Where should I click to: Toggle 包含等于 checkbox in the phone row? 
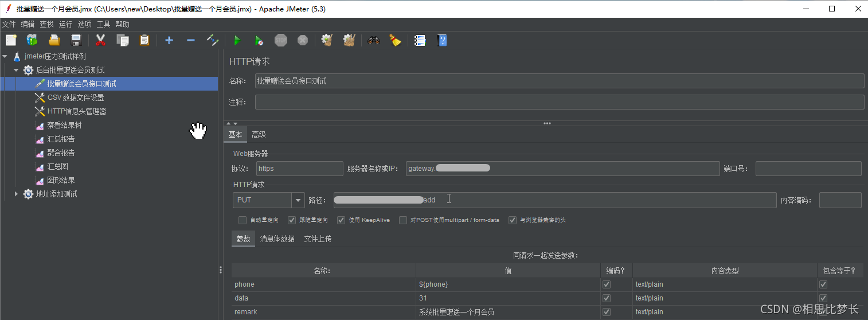823,284
